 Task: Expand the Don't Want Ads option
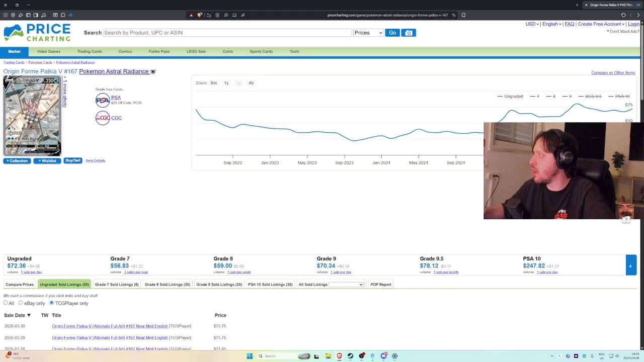point(623,32)
